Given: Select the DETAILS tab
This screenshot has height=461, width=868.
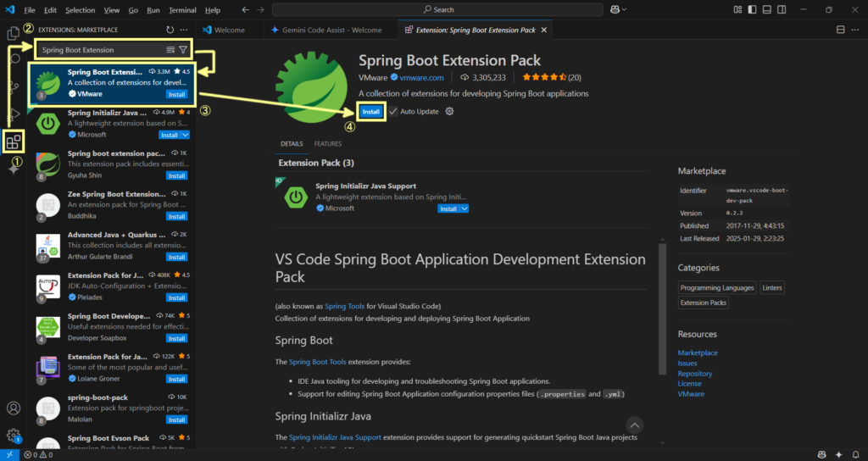Looking at the screenshot, I should (x=292, y=144).
